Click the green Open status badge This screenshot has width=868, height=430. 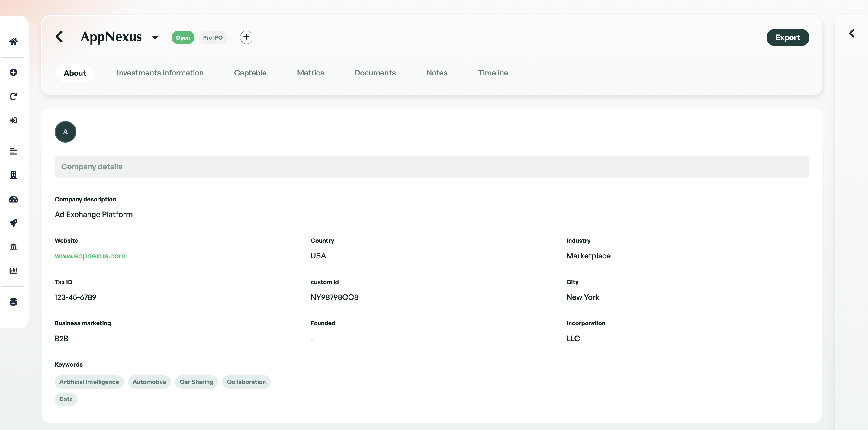pos(183,37)
